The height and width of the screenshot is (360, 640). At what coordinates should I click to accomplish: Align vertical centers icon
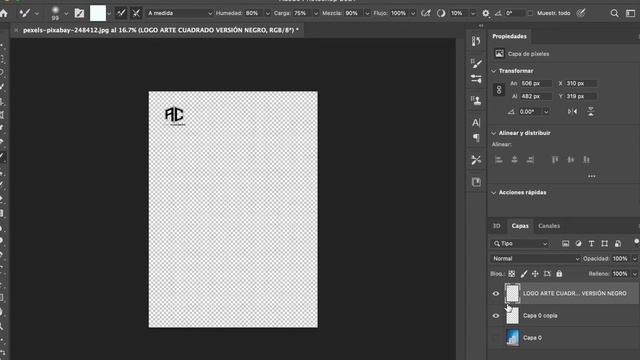(571, 160)
